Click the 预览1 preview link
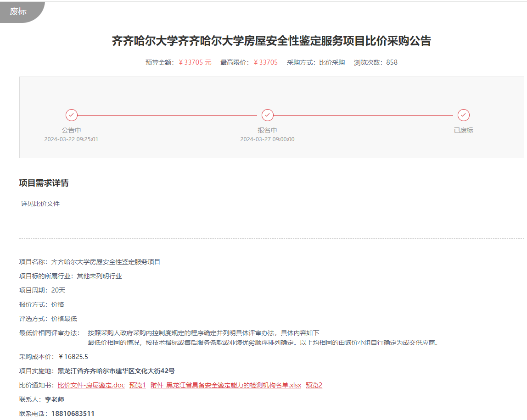 137,385
